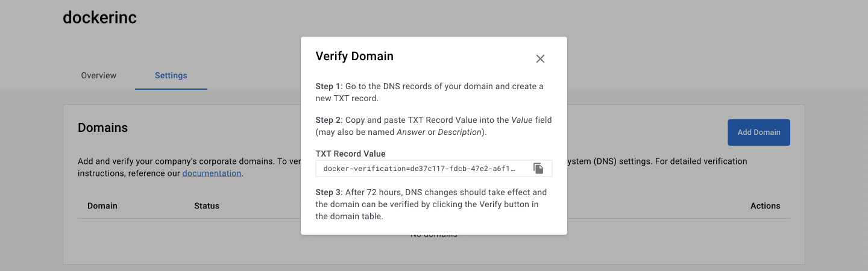Screen dimensions: 868x271
Task: Click the dockerinc organization title
Action: click(99, 17)
